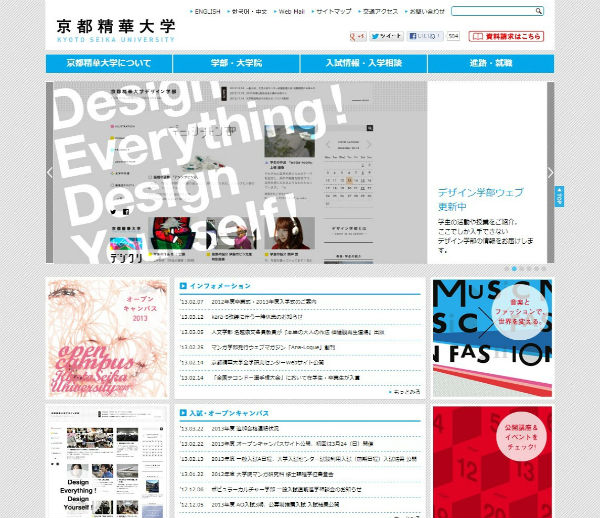Viewport: 600px width, 518px height.
Task: Open the open campus 2013 banner
Action: (x=108, y=338)
